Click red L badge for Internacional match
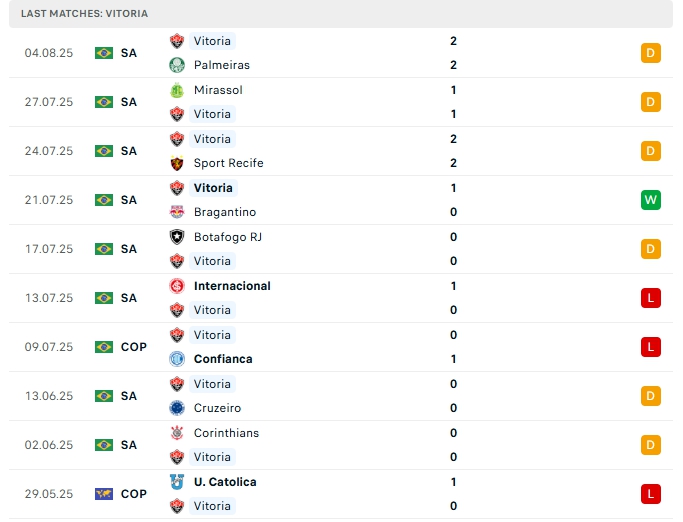The width and height of the screenshot is (683, 522). [x=651, y=298]
